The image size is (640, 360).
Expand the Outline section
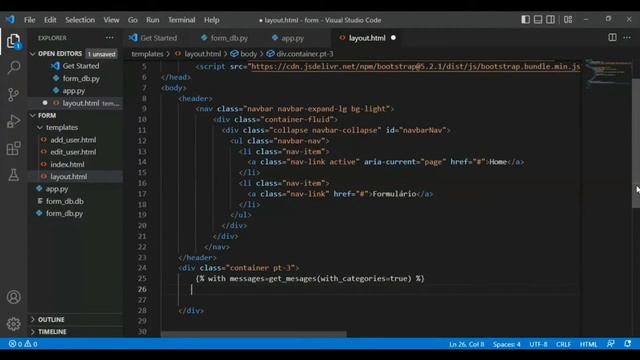click(51, 320)
